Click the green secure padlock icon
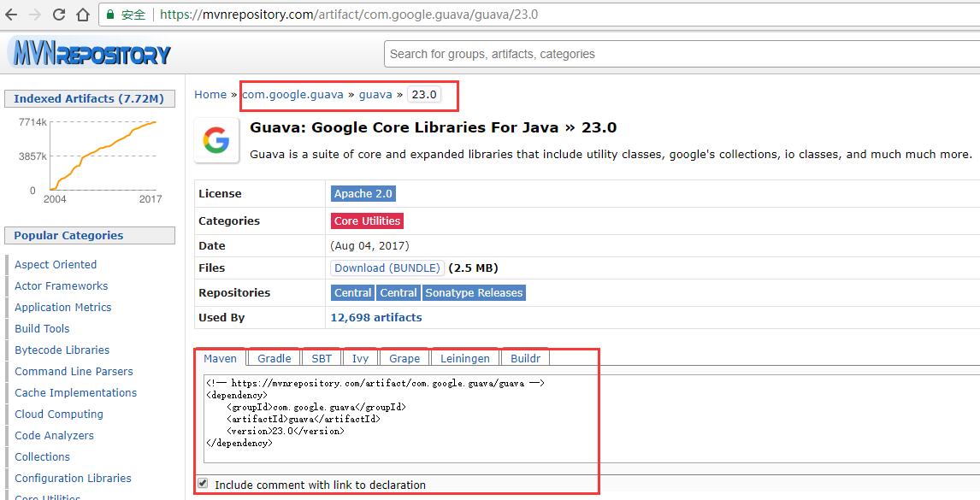Image resolution: width=980 pixels, height=500 pixels. [x=110, y=15]
